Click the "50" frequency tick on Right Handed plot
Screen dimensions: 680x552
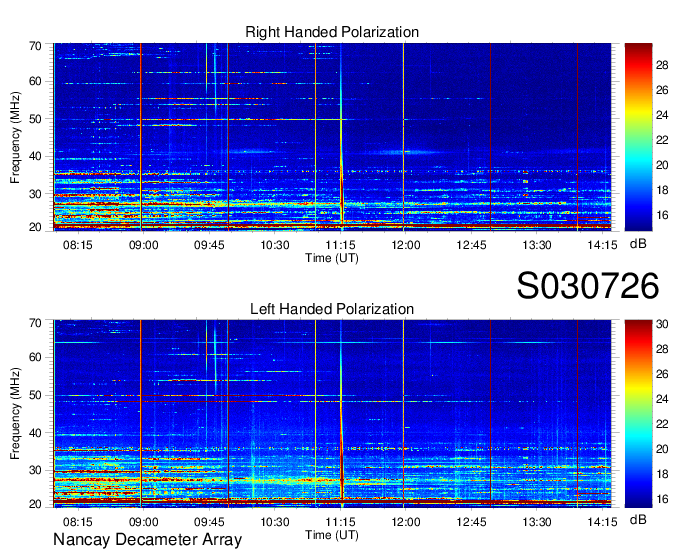point(35,119)
